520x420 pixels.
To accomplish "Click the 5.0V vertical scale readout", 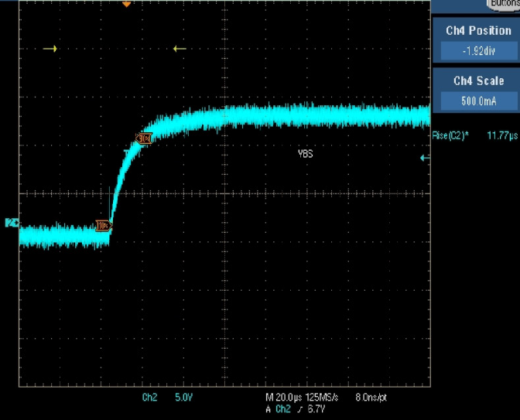I will click(183, 398).
